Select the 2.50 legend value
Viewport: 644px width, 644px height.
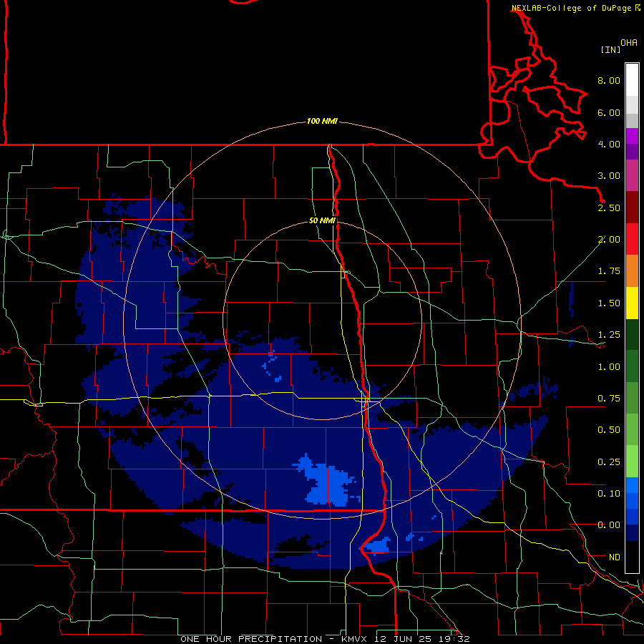pyautogui.click(x=609, y=208)
